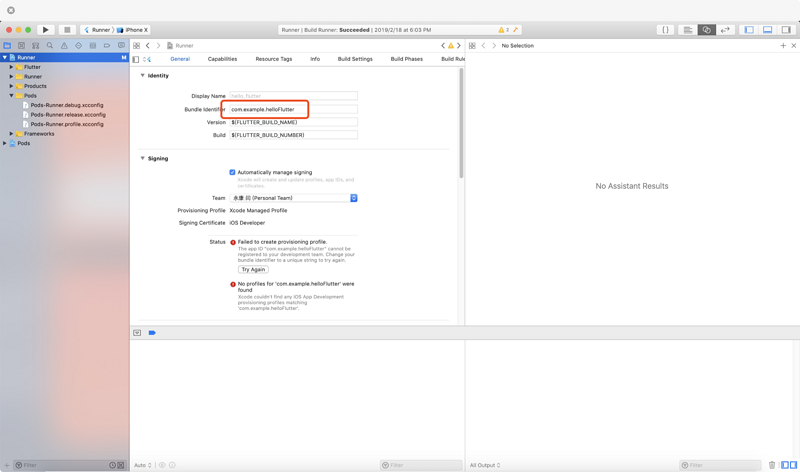This screenshot has width=800, height=472.
Task: Switch to the Capabilities tab
Action: [x=222, y=59]
